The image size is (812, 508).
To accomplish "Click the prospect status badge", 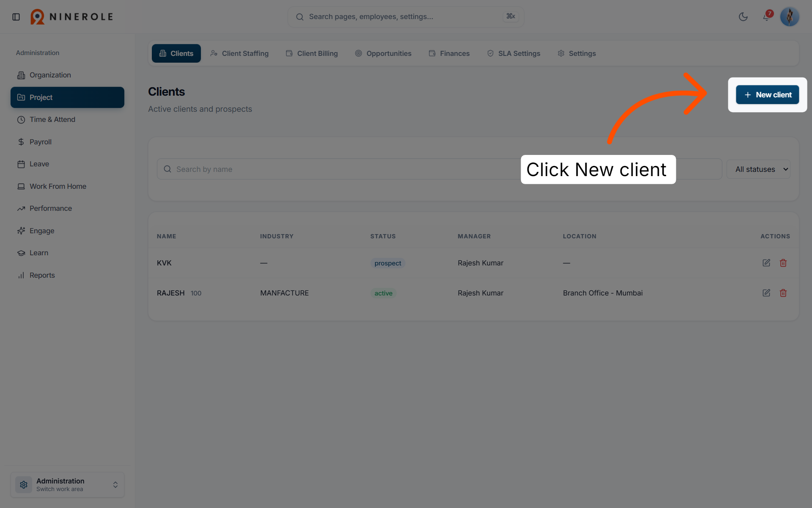I will coord(388,263).
